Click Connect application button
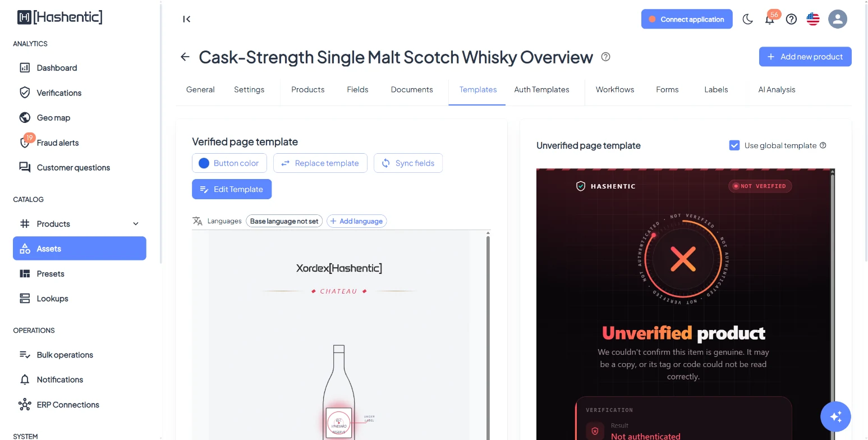 pyautogui.click(x=687, y=19)
